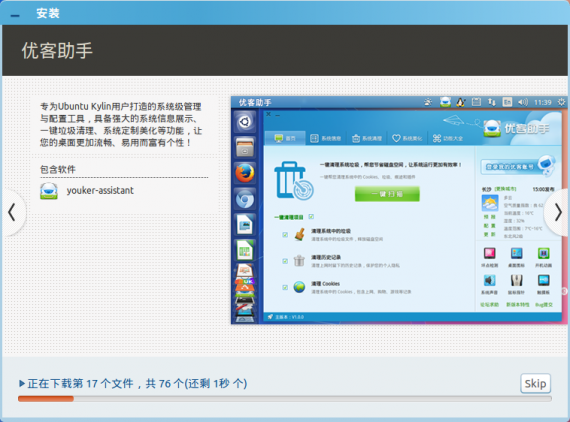Screen dimensions: 570x422
Task: Open the presentation icon in the preview launcher
Action: point(245,270)
